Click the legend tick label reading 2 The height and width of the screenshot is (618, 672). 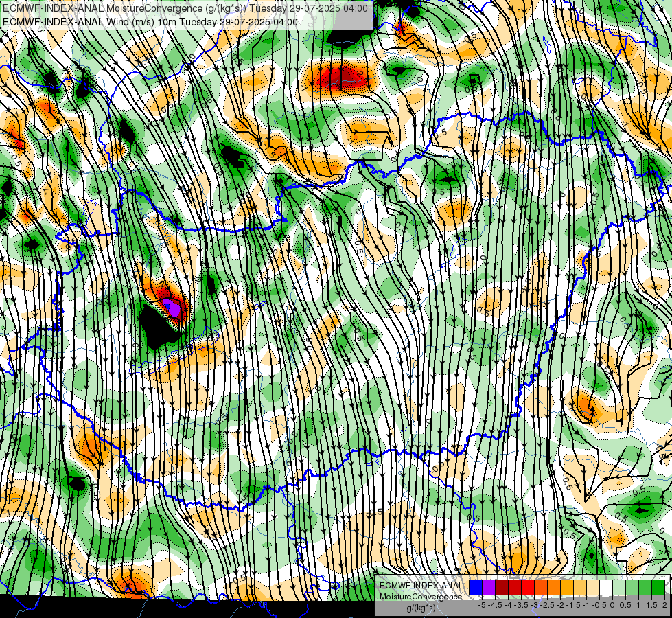coord(664,605)
